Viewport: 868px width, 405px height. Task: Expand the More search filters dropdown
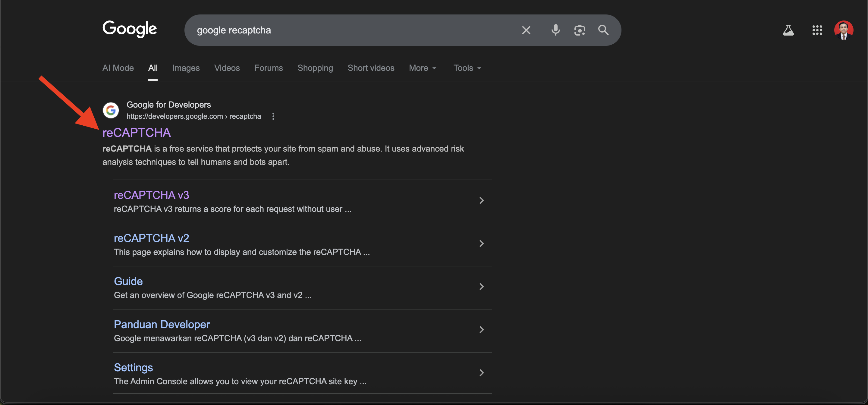[423, 68]
